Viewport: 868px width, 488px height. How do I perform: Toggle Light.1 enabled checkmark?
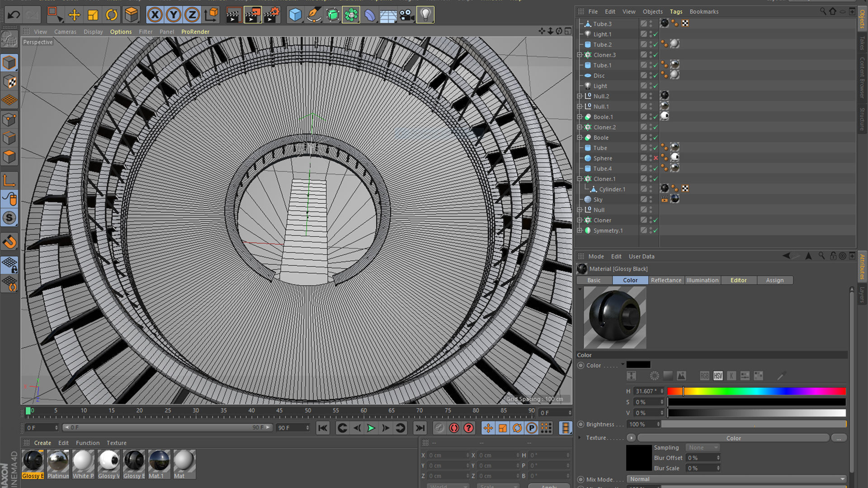(x=656, y=34)
